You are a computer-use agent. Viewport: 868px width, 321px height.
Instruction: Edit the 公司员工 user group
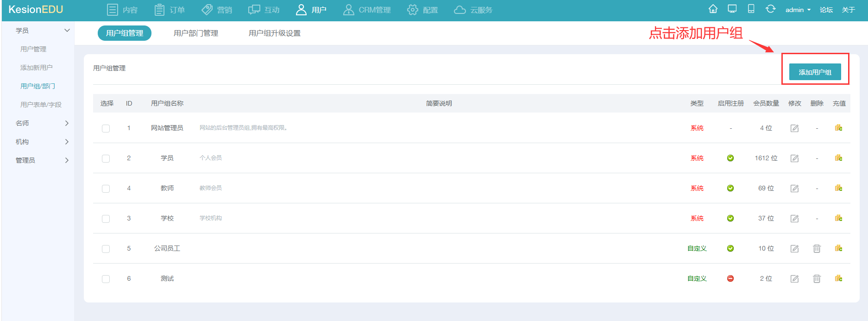794,249
